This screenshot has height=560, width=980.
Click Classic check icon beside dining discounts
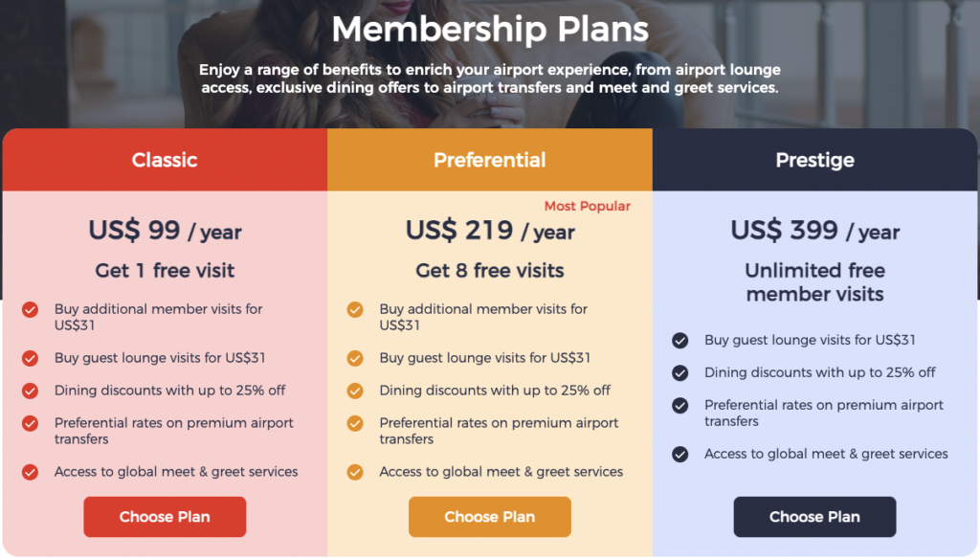click(31, 391)
